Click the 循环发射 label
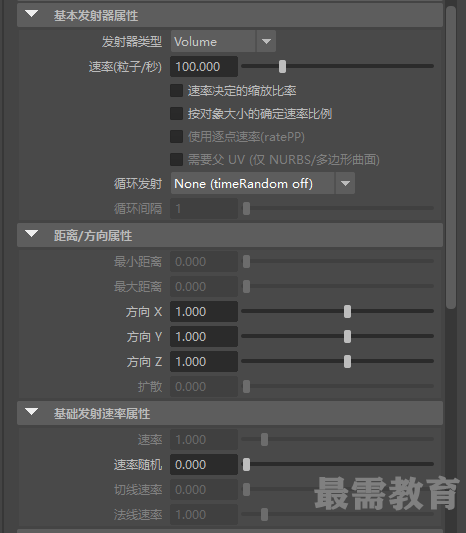 pos(138,184)
